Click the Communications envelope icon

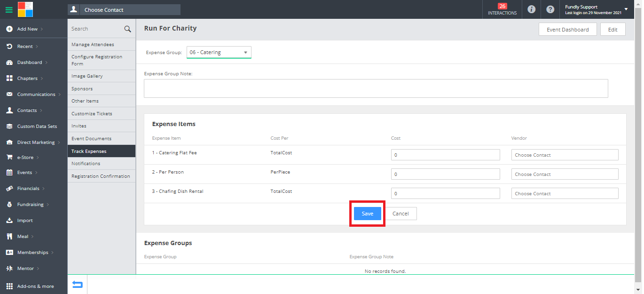[9, 95]
